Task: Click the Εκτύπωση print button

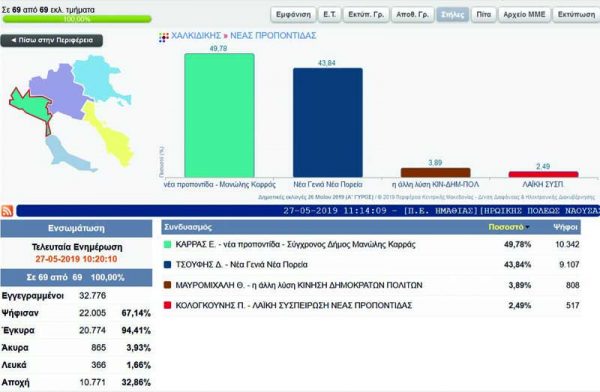Action: click(576, 15)
